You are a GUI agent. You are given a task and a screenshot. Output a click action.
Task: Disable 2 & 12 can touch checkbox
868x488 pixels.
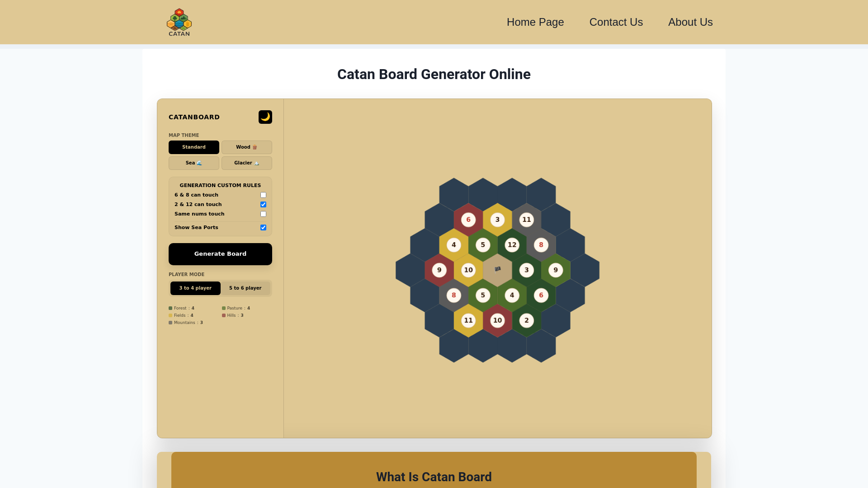263,205
